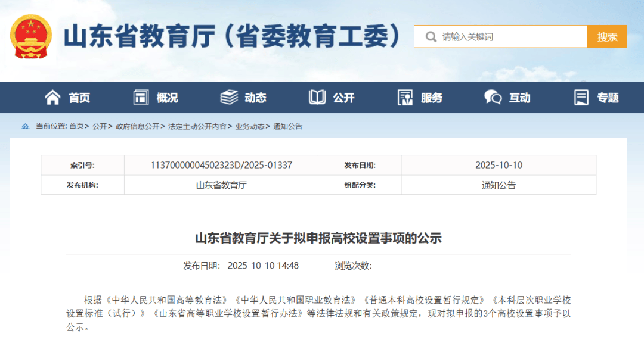
Task: Click the 概况 building icon
Action: 141,98
